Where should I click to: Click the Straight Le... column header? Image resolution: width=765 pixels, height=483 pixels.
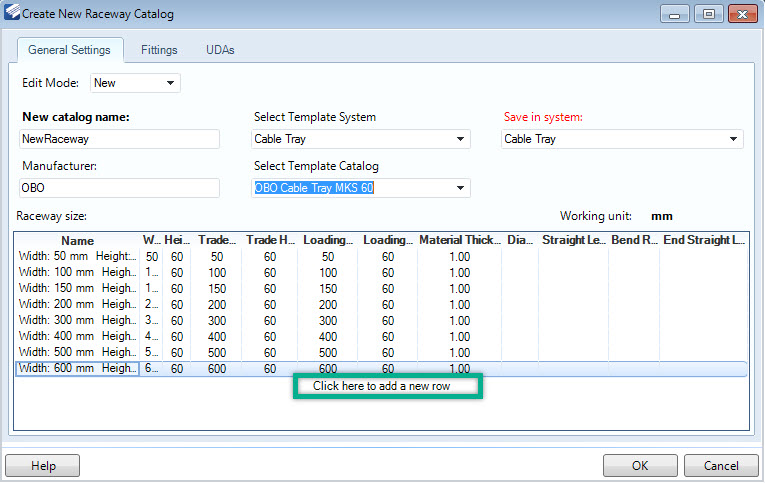tap(573, 240)
